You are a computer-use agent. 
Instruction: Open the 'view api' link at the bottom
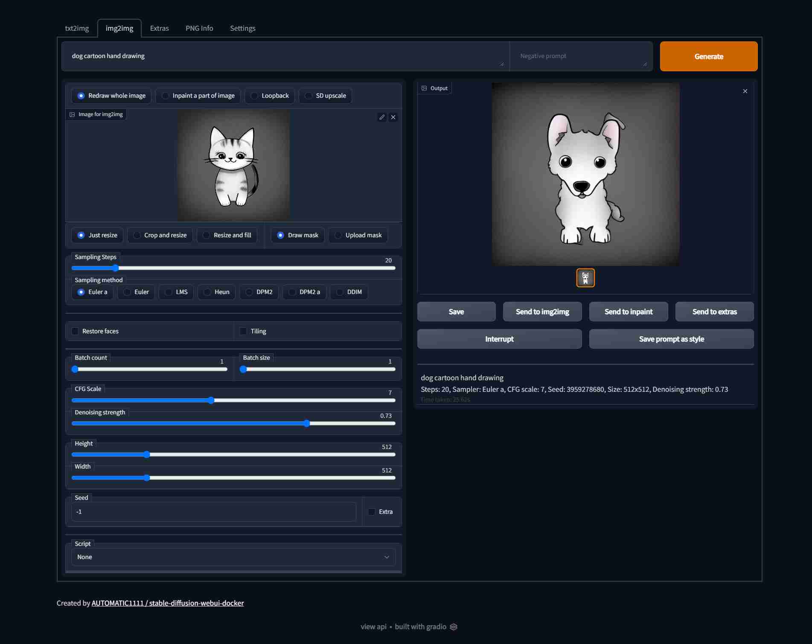373,627
